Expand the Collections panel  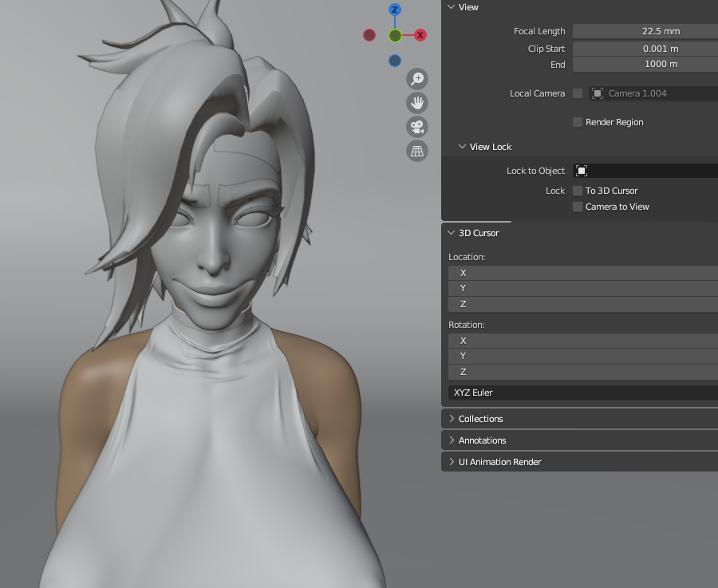480,419
